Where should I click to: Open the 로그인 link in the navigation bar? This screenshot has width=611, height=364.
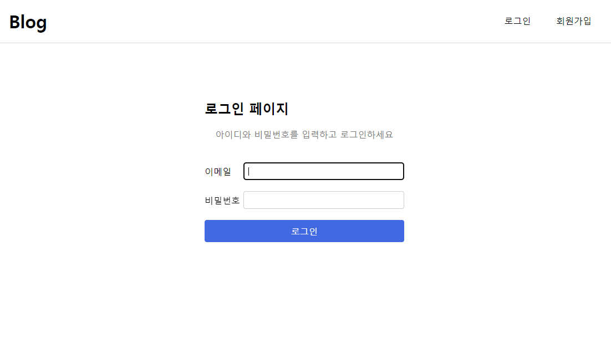tap(517, 21)
